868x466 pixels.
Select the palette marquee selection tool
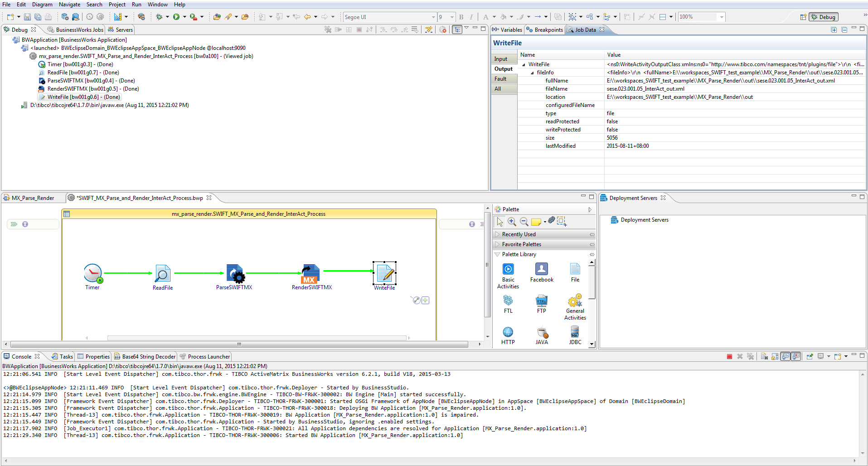pyautogui.click(x=562, y=221)
